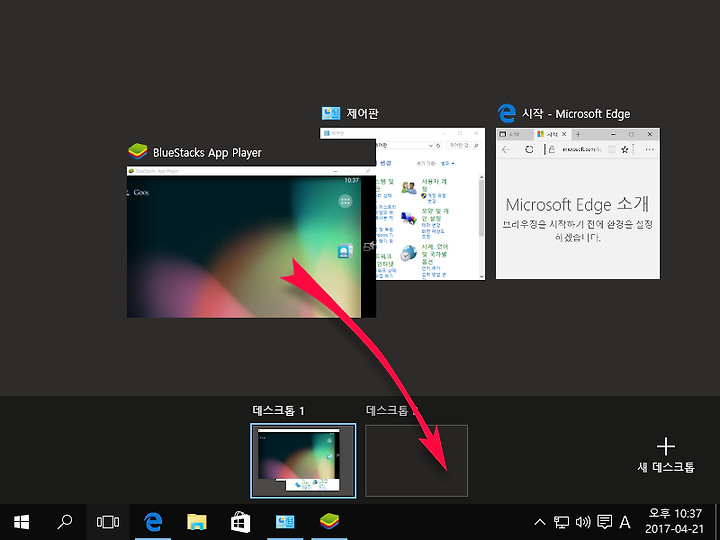Select the Control Panel taskbar icon
This screenshot has height=540, width=720.
coord(285,522)
